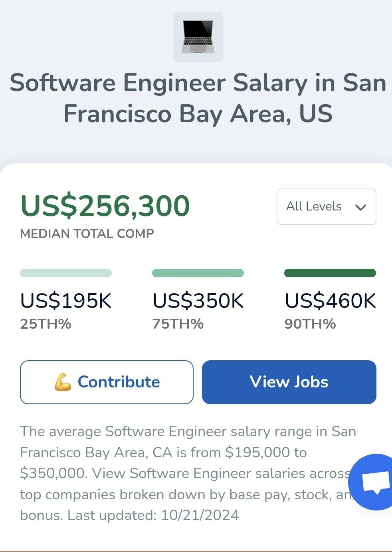Click the View Jobs button
392x552 pixels.
pos(289,382)
